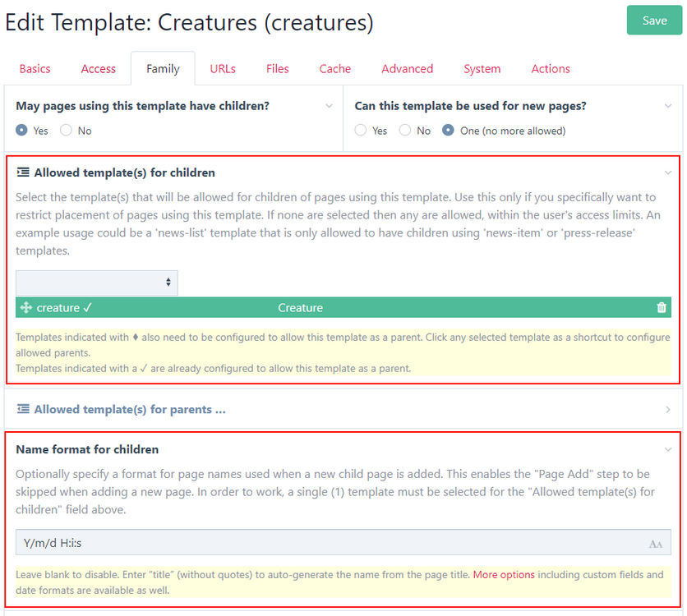This screenshot has height=616, width=687.
Task: Click the trash icon on creature row
Action: coord(662,308)
